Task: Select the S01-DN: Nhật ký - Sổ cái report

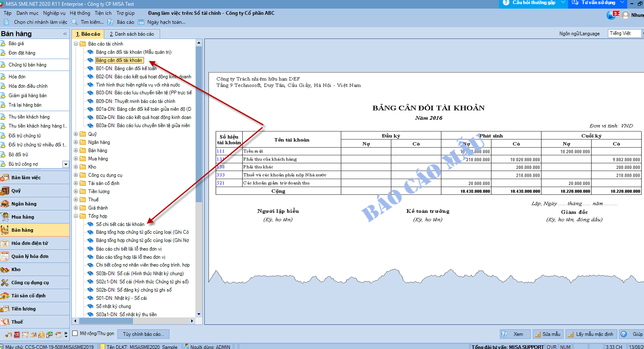Action: [x=121, y=298]
